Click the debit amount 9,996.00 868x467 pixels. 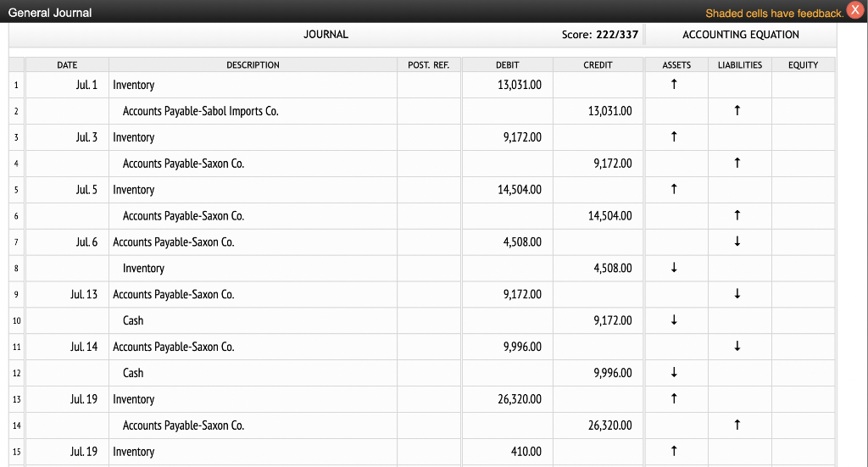click(x=522, y=347)
